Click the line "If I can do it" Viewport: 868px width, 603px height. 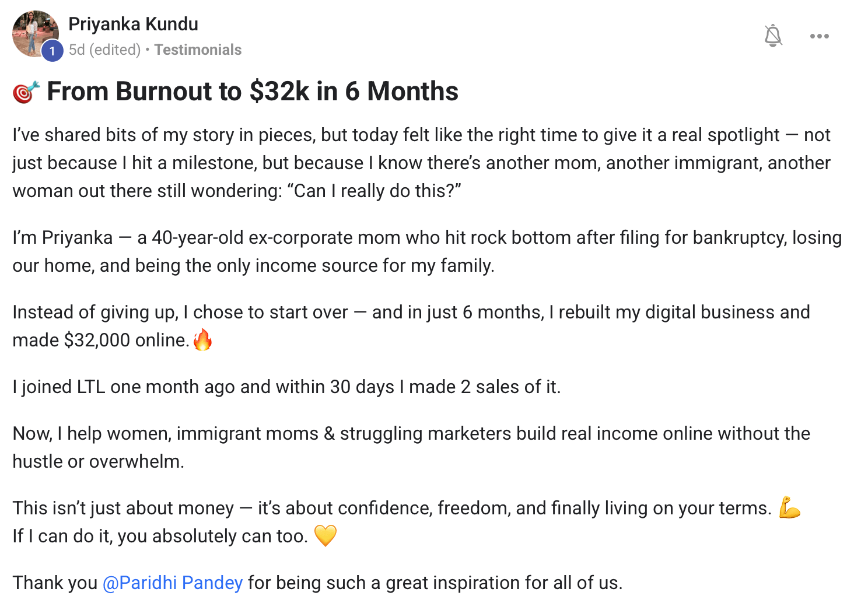160,536
